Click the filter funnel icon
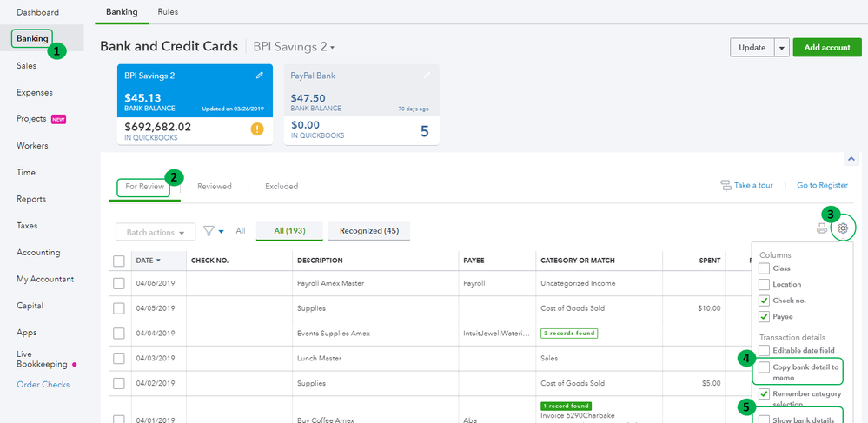This screenshot has width=868, height=423. point(209,231)
